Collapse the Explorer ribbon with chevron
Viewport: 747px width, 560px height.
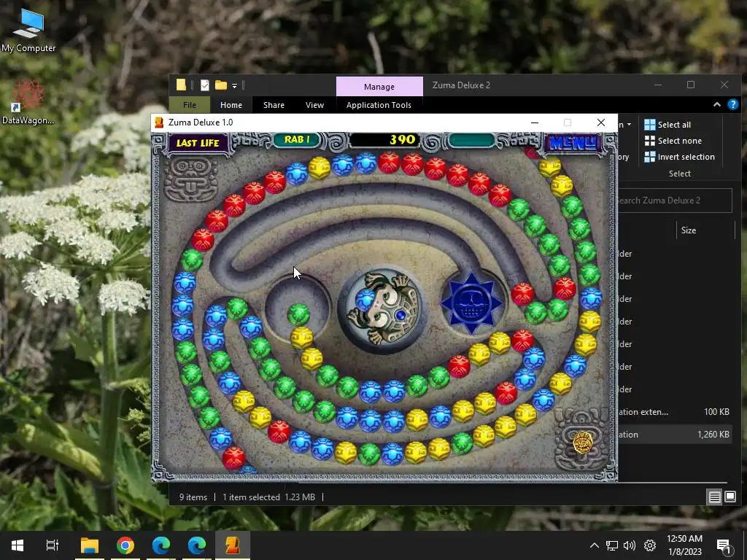tap(716, 105)
